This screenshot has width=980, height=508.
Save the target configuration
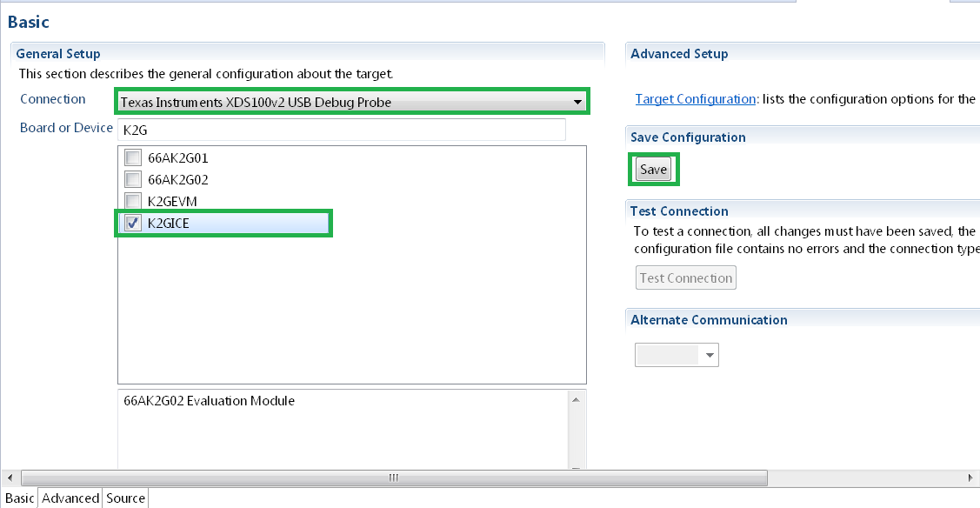point(653,169)
